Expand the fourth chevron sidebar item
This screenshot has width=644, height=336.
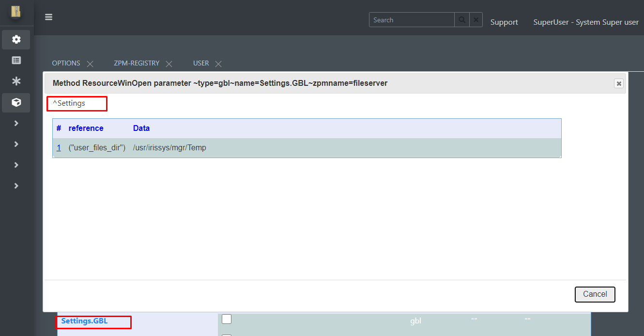pyautogui.click(x=16, y=186)
